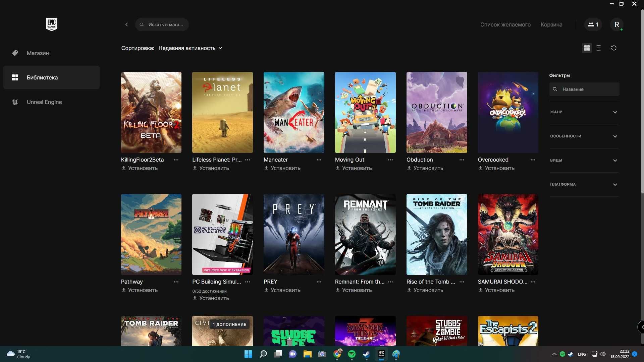Open the more options for PC Building Simulator
Screen dimensions: 644x362
click(x=248, y=282)
